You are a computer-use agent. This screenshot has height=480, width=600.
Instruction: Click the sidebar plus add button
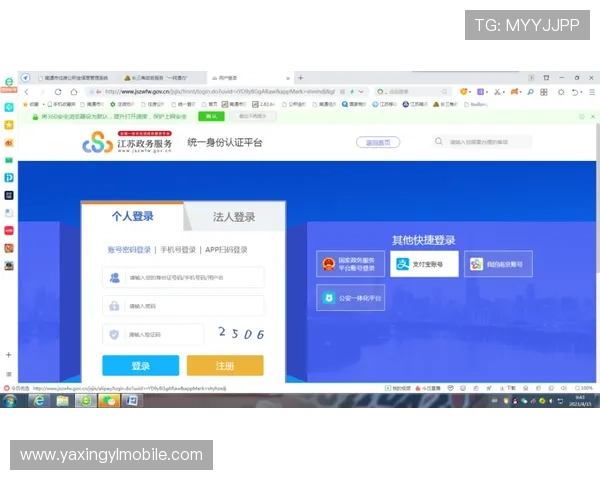coord(8,355)
